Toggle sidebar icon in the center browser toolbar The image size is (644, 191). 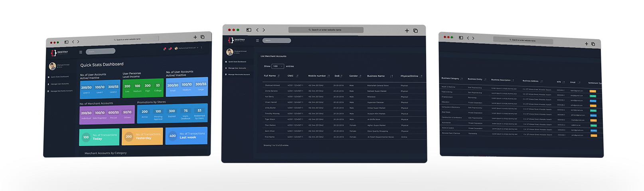[249, 30]
